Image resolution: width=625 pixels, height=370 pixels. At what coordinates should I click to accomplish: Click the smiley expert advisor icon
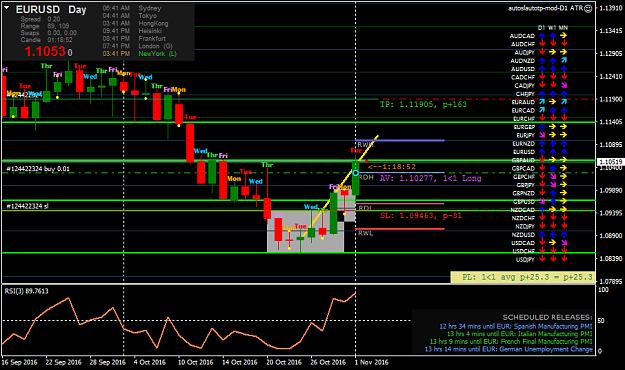[x=588, y=8]
